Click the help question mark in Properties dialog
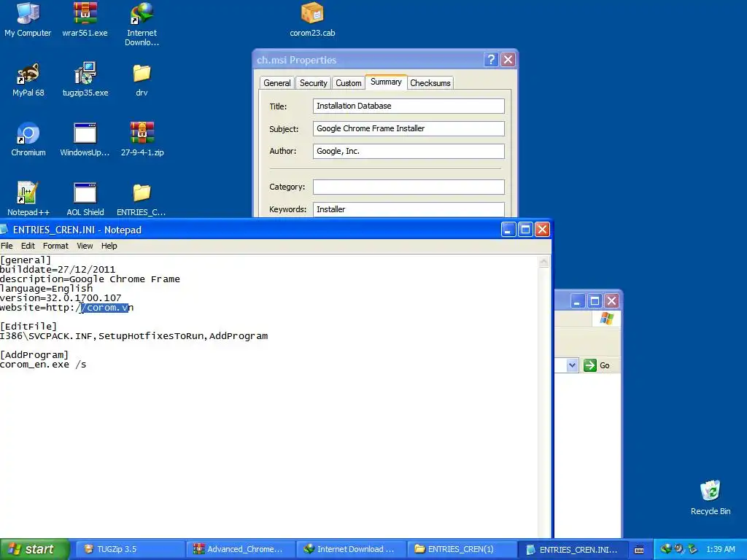Screen dimensions: 747x560 (x=491, y=60)
